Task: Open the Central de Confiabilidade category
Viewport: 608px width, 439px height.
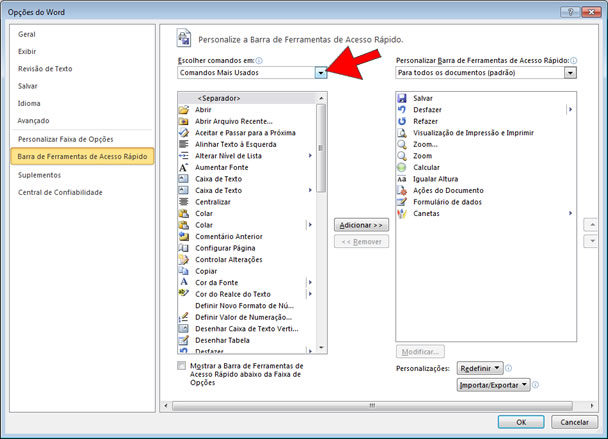Action: (x=60, y=192)
